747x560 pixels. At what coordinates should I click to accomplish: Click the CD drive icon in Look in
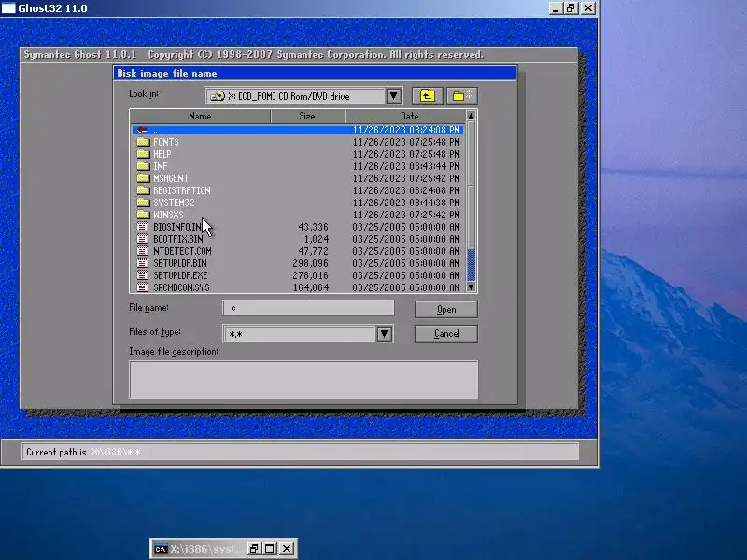218,96
